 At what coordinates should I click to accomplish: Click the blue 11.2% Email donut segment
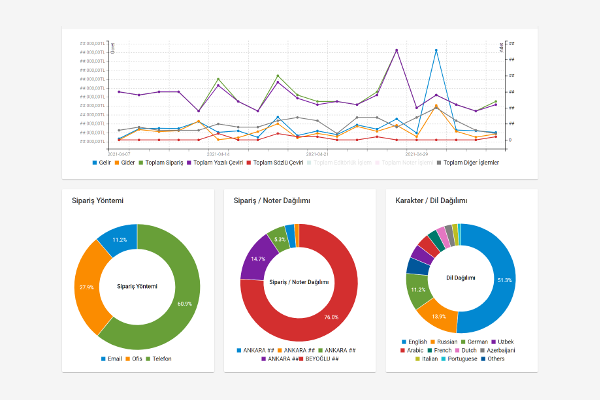click(x=120, y=240)
